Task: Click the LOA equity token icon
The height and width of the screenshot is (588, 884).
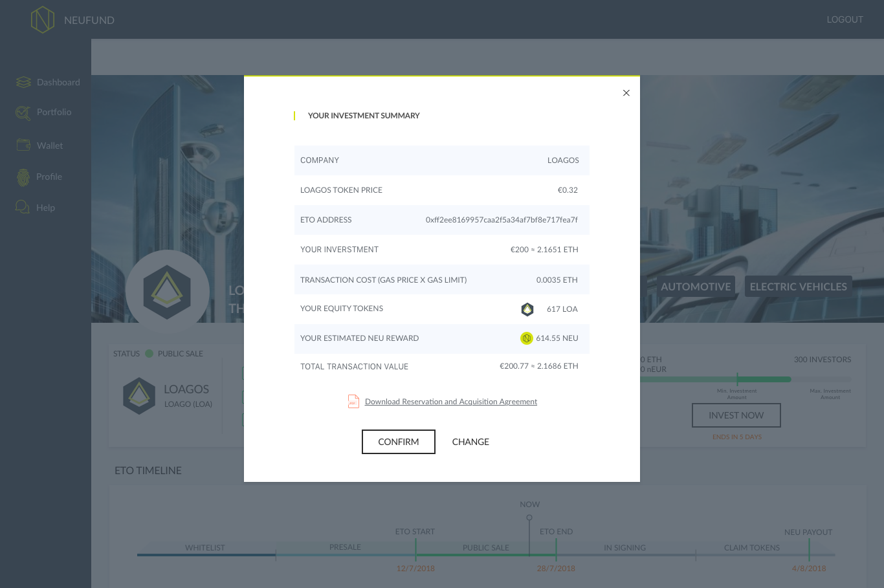Action: click(527, 309)
